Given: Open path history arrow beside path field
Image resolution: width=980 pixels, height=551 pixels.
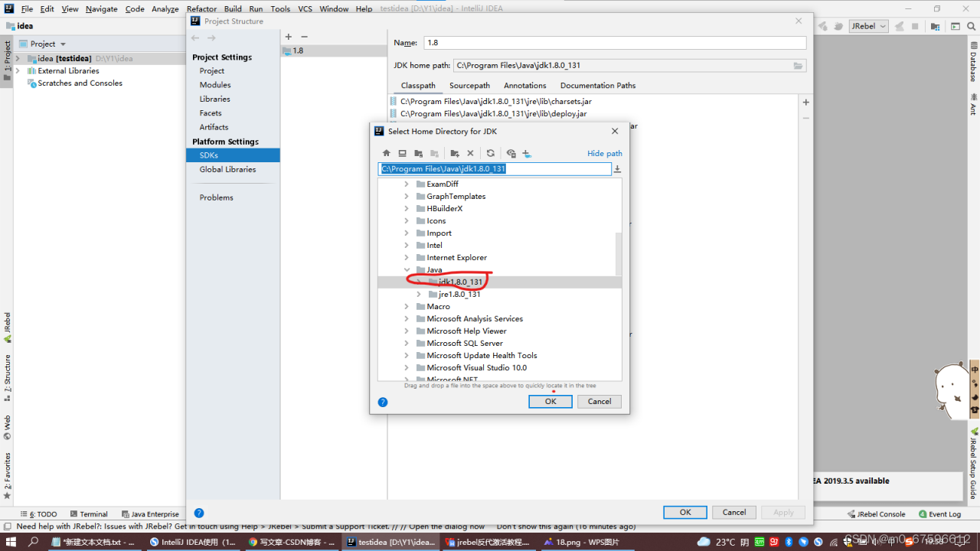Looking at the screenshot, I should point(617,169).
